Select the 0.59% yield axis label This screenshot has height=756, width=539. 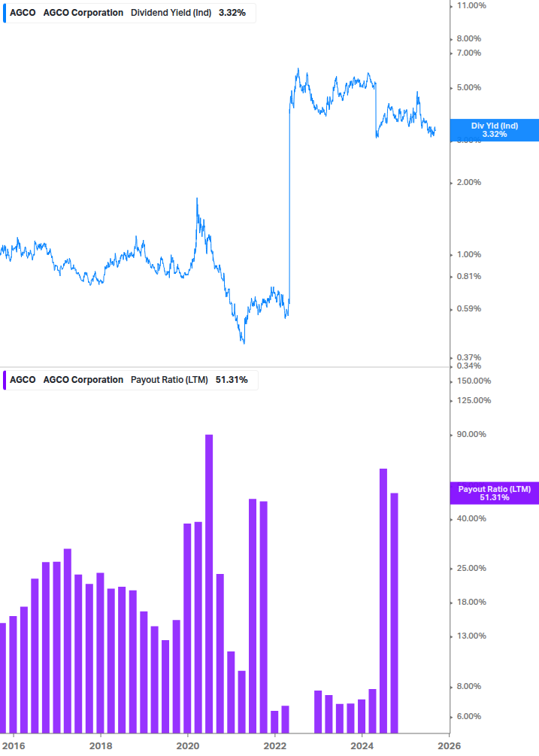(468, 308)
